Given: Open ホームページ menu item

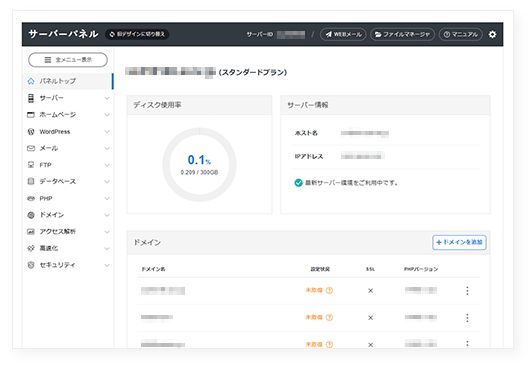Looking at the screenshot, I should click(68, 115).
